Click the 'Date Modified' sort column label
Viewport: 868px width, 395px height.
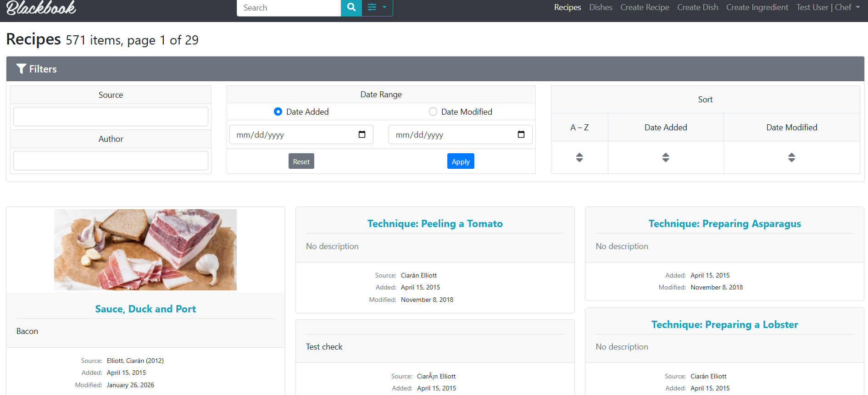(792, 128)
